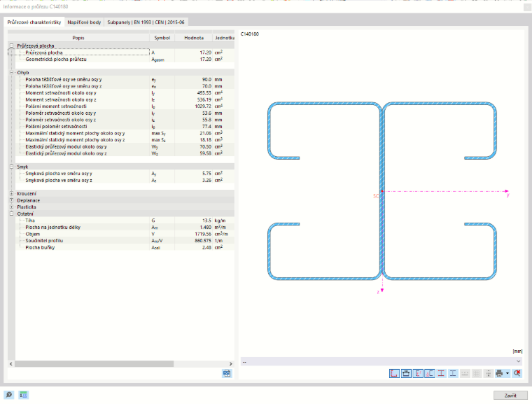Select Poloha těžišťové osy ve směru osy y
This screenshot has height=404, width=532.
tap(121, 79)
